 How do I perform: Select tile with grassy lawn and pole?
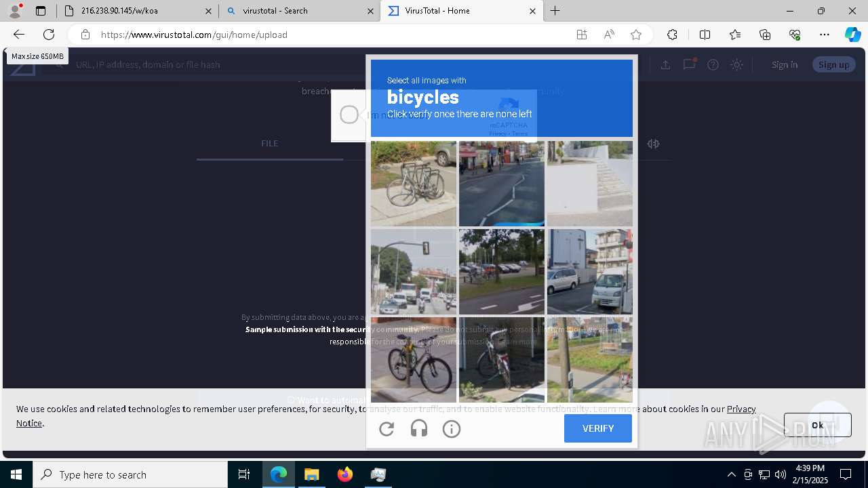click(590, 360)
